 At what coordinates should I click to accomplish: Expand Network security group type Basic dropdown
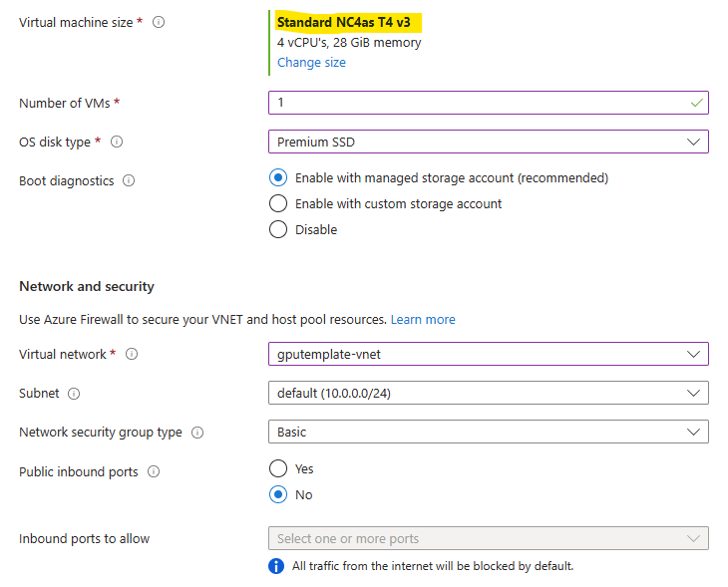pos(489,432)
